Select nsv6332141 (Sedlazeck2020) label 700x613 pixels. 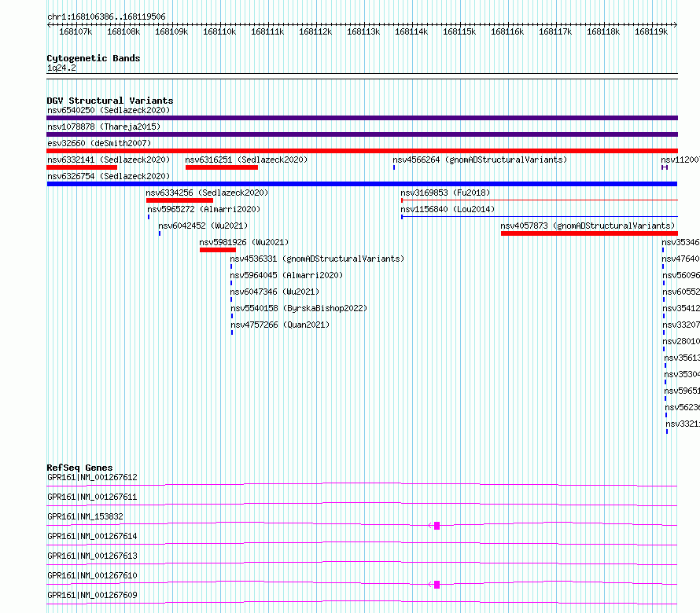(x=109, y=160)
